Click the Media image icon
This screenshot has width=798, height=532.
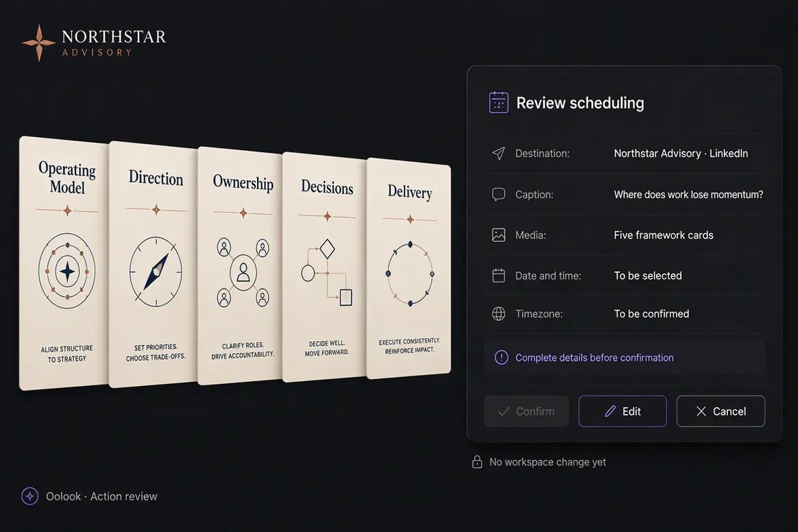[x=499, y=234]
